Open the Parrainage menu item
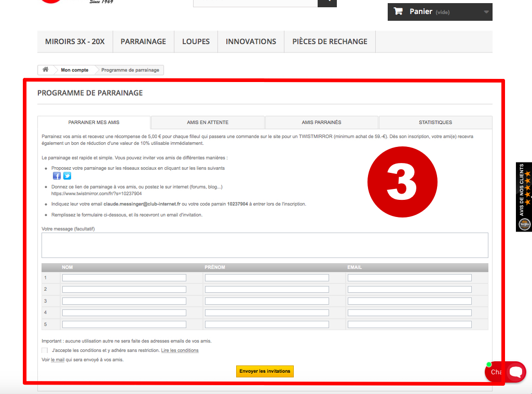This screenshot has width=532, height=394. pos(143,42)
